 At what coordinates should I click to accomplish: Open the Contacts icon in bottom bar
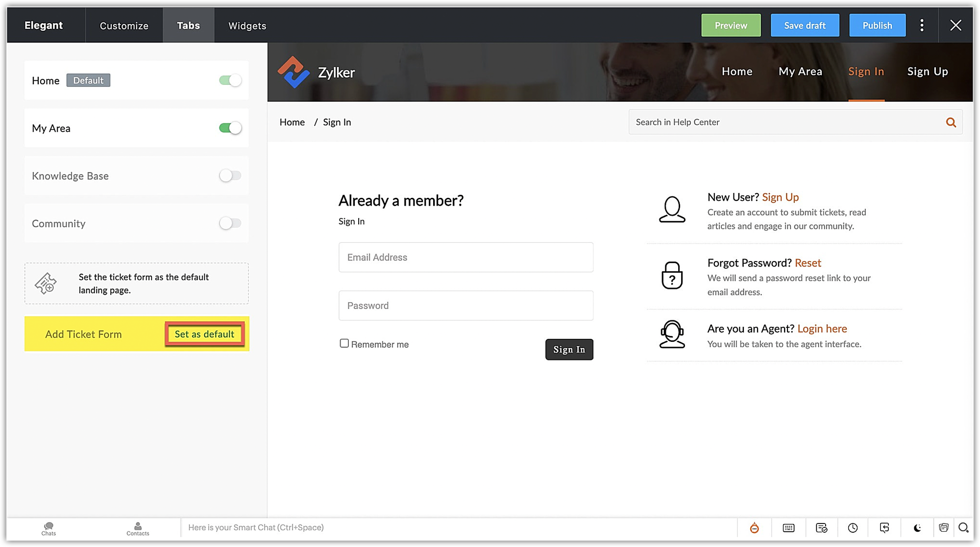pos(138,528)
